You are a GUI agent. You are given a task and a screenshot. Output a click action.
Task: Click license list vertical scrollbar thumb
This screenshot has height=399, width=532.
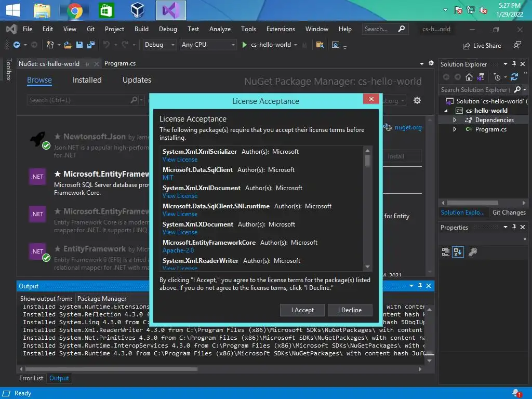pos(367,161)
